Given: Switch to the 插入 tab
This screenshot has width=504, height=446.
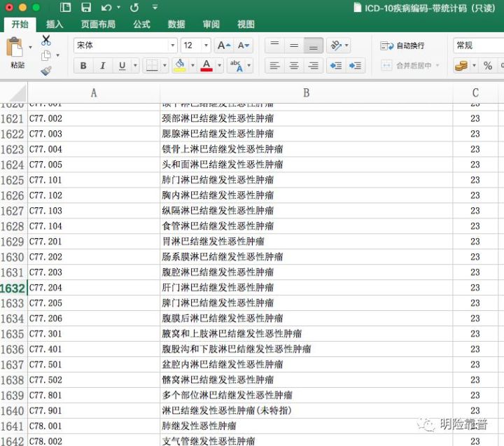Looking at the screenshot, I should [55, 24].
